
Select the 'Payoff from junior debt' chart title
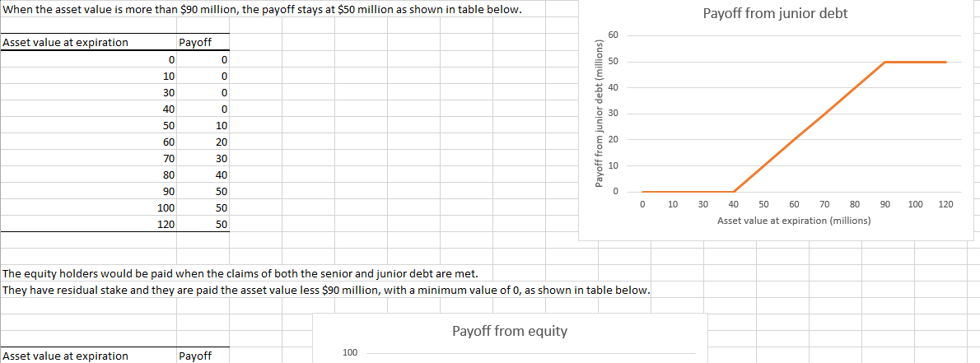pyautogui.click(x=775, y=14)
